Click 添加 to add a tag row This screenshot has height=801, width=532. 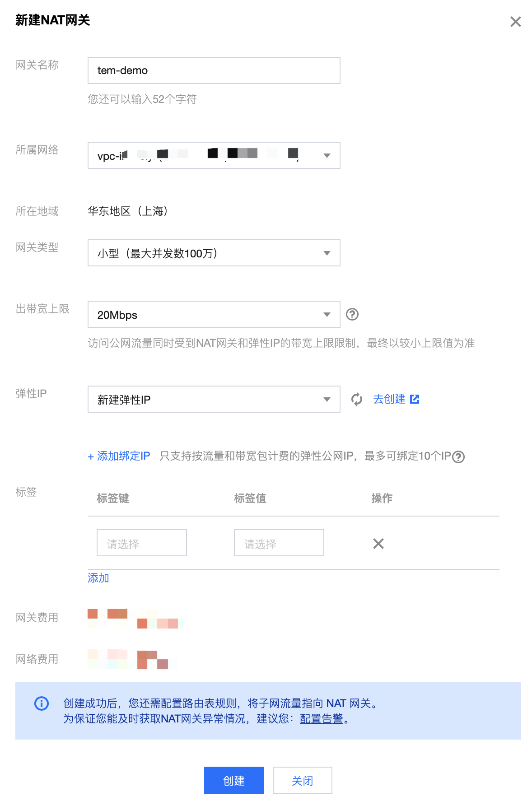(98, 578)
